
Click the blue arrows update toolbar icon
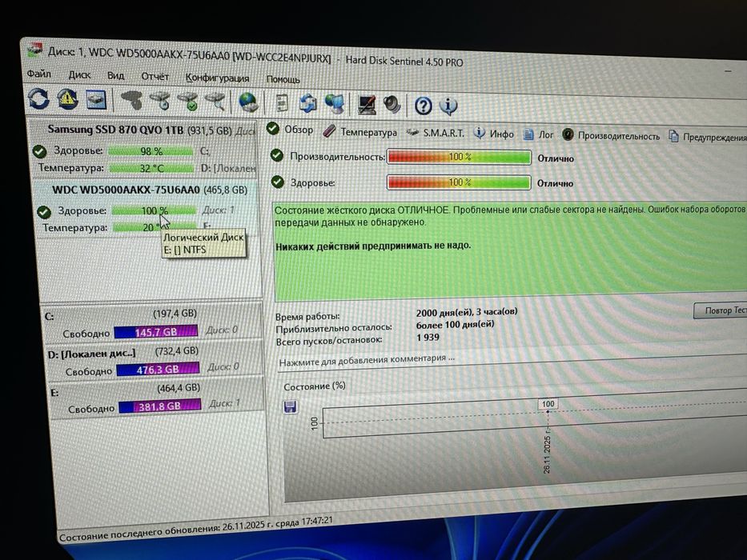307,103
